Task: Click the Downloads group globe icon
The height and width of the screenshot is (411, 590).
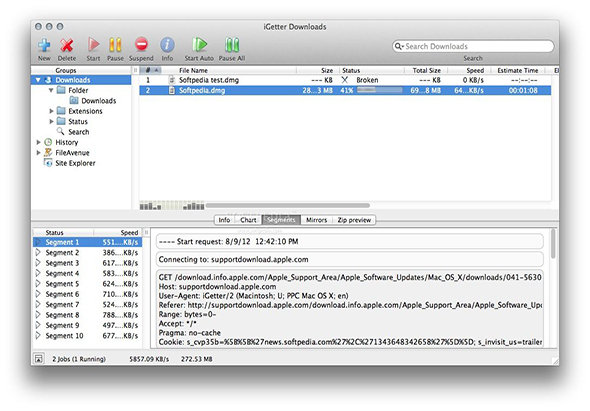Action: pyautogui.click(x=48, y=80)
